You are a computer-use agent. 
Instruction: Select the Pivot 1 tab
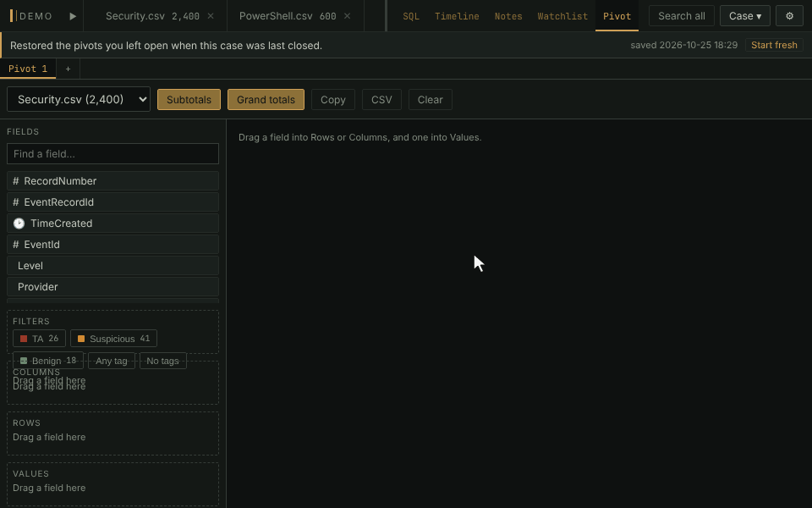click(x=28, y=69)
